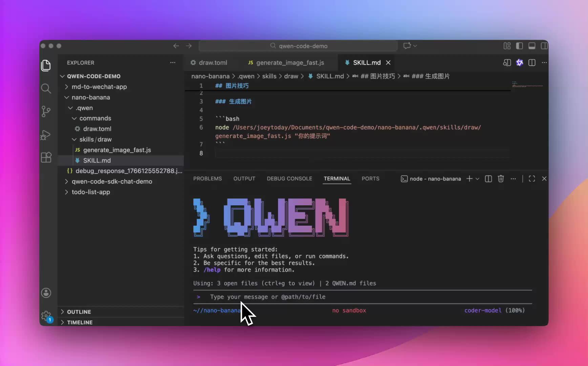
Task: Focus the Qwen message input prompt
Action: point(362,297)
